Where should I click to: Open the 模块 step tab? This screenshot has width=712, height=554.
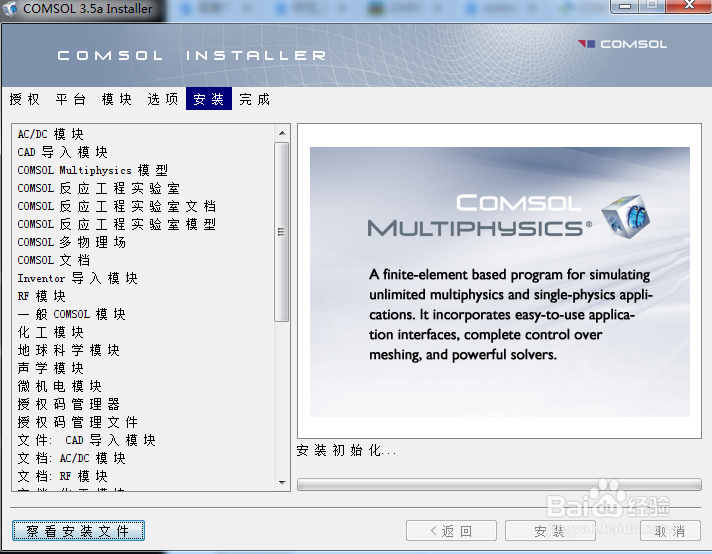117,99
